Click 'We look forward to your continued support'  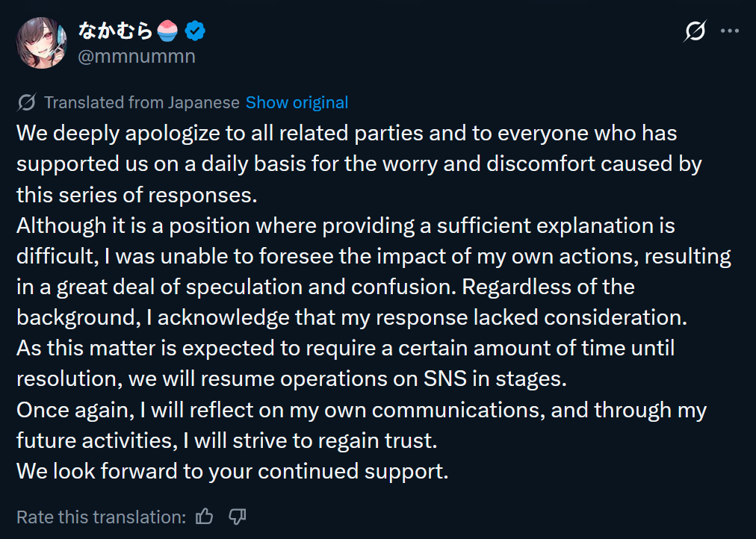[232, 471]
